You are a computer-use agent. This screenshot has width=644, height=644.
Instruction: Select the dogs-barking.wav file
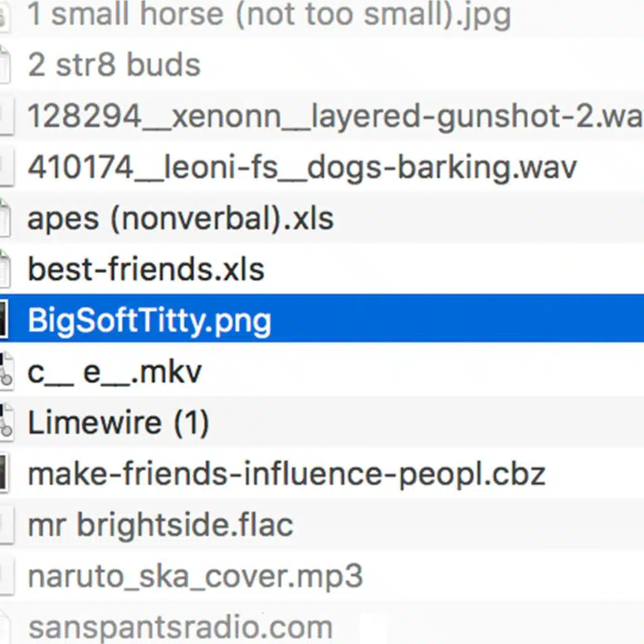(302, 167)
